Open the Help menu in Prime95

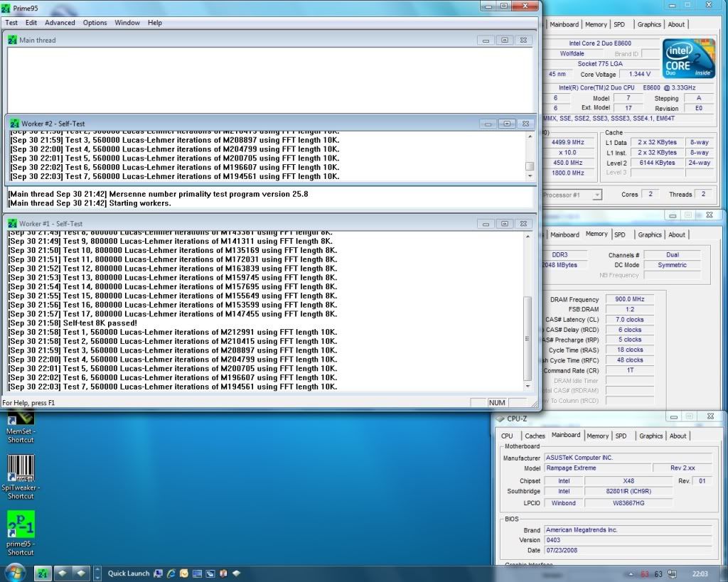(x=154, y=23)
